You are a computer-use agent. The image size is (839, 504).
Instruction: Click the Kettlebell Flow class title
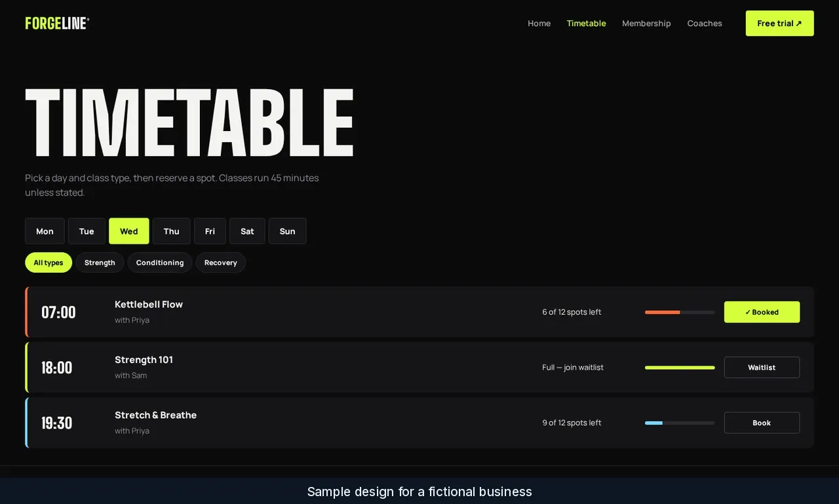click(x=149, y=304)
